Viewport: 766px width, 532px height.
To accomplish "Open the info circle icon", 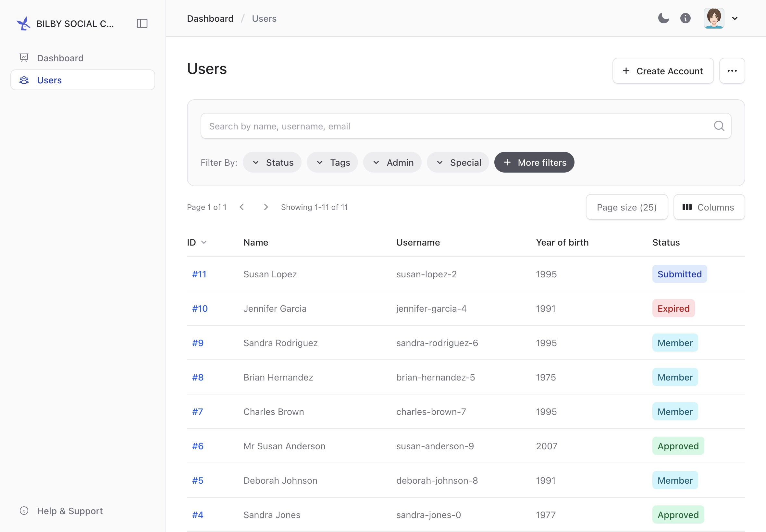I will click(x=685, y=18).
